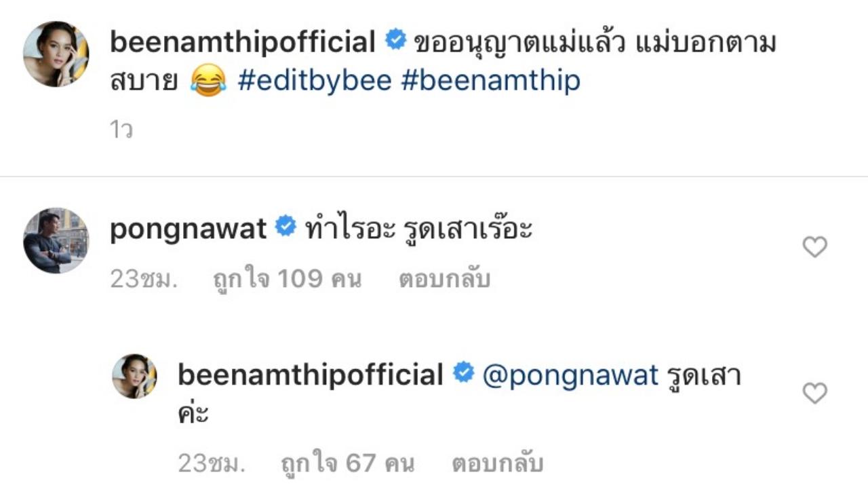Open pongnawat's profile picture
The height and width of the screenshot is (494, 868).
[x=56, y=240]
